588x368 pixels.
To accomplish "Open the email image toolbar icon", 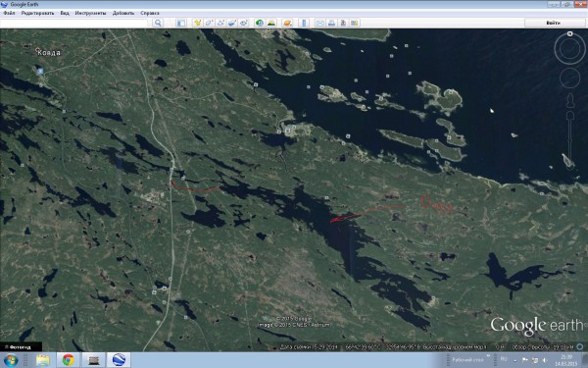I will 319,23.
